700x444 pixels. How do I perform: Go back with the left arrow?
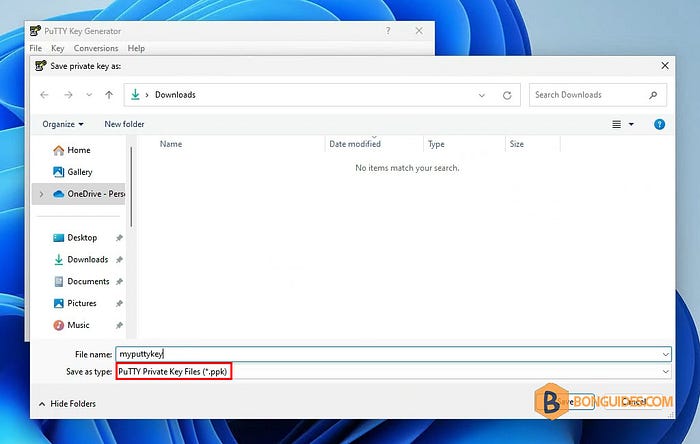point(44,95)
